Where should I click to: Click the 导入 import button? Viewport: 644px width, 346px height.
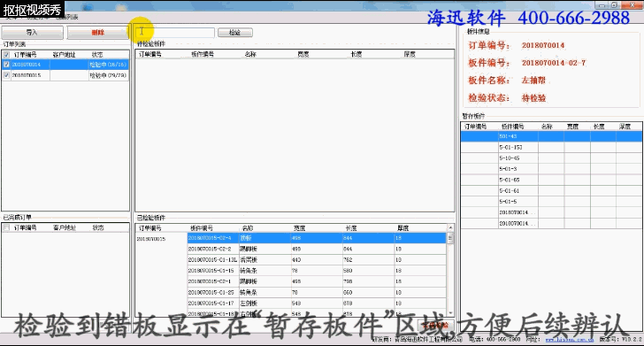[32, 32]
